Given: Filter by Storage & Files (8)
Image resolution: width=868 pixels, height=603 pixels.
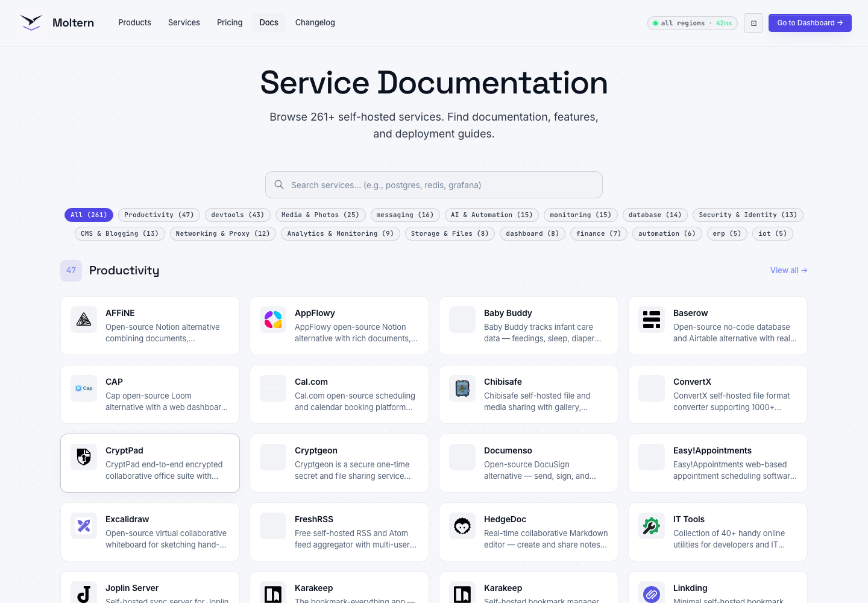Looking at the screenshot, I should point(450,233).
